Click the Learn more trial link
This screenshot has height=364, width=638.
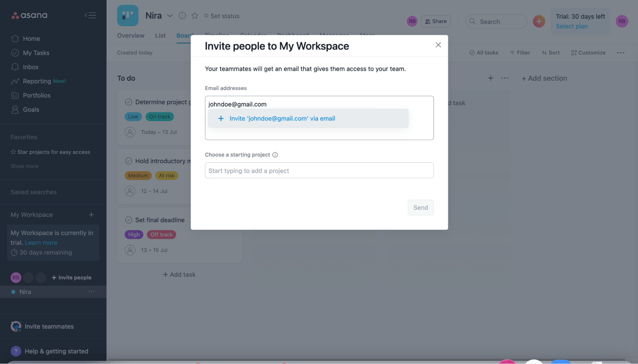click(x=41, y=243)
